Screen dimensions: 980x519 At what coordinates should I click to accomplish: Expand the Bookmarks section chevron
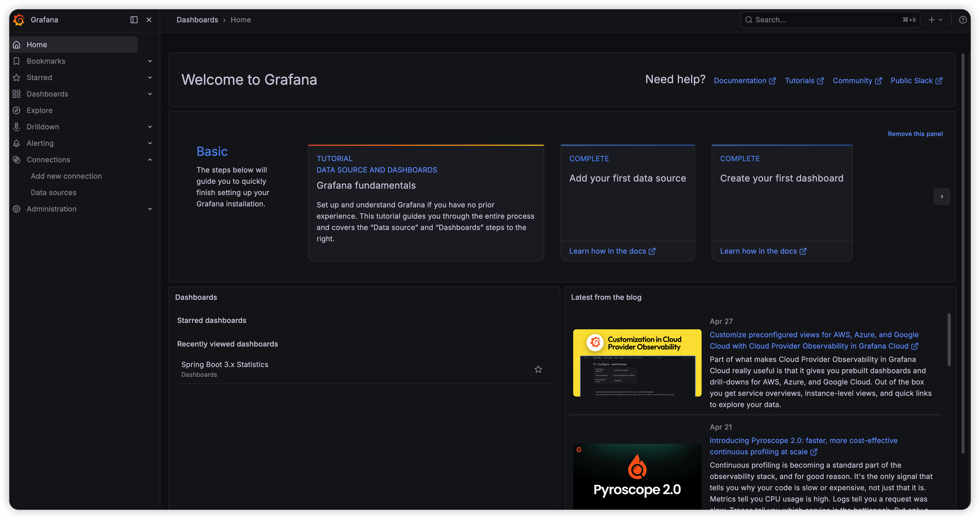150,61
